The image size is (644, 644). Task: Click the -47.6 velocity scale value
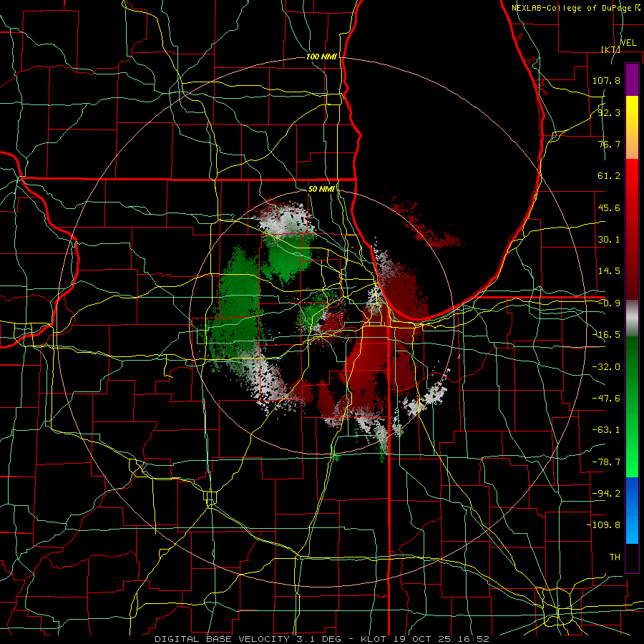point(606,399)
